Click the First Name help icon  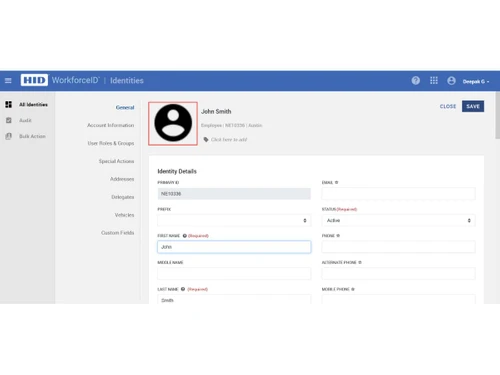point(185,236)
